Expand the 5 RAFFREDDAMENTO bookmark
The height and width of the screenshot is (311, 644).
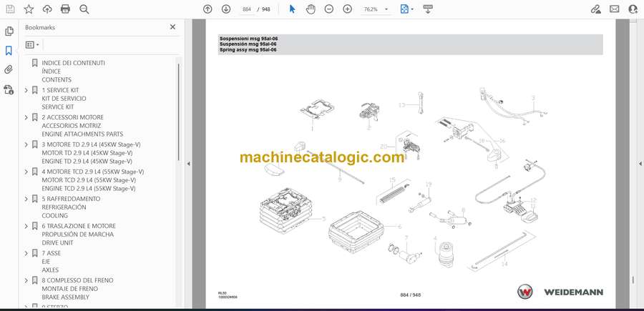[x=26, y=199]
